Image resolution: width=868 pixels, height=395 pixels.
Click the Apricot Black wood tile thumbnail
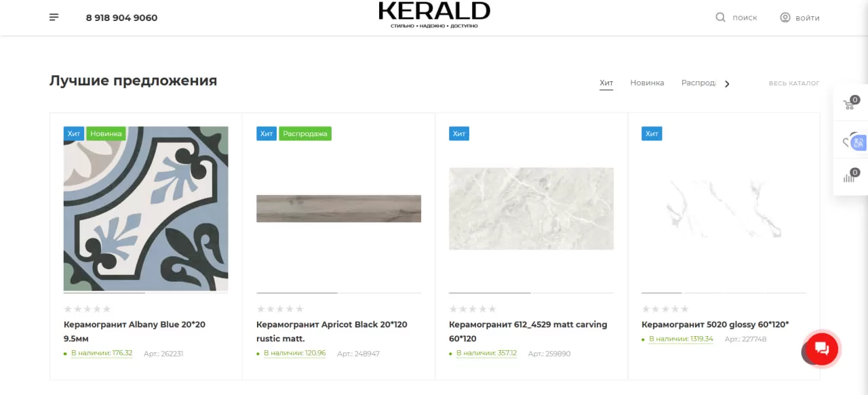click(x=338, y=209)
